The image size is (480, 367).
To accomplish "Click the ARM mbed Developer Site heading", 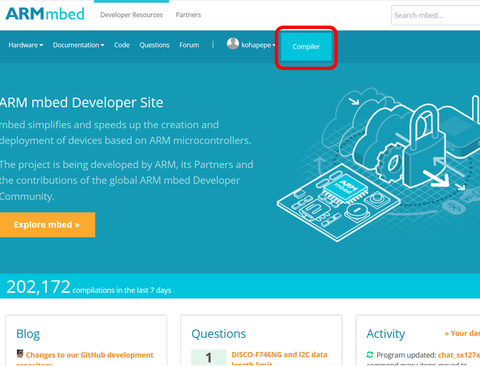I will click(x=82, y=103).
